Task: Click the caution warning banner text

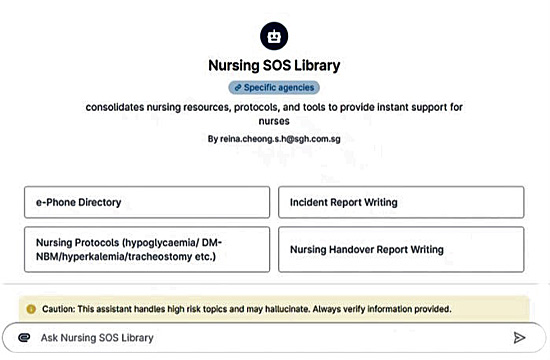Action: coord(247,309)
